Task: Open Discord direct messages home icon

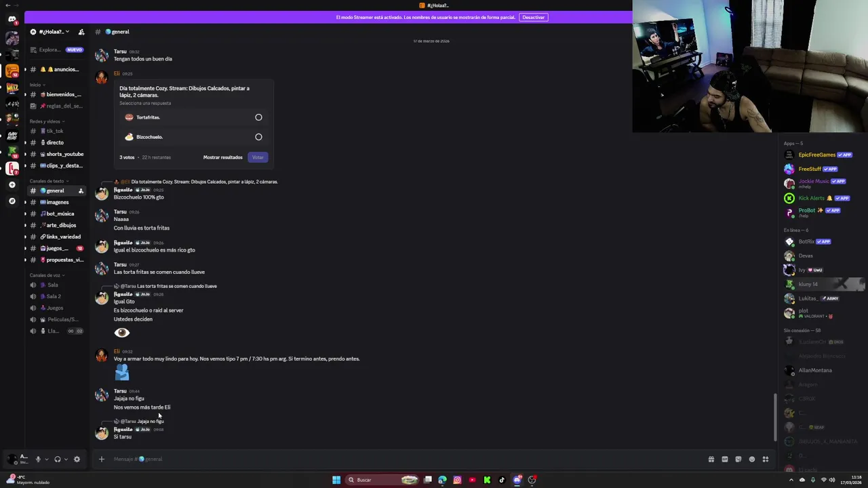Action: coord(12,20)
